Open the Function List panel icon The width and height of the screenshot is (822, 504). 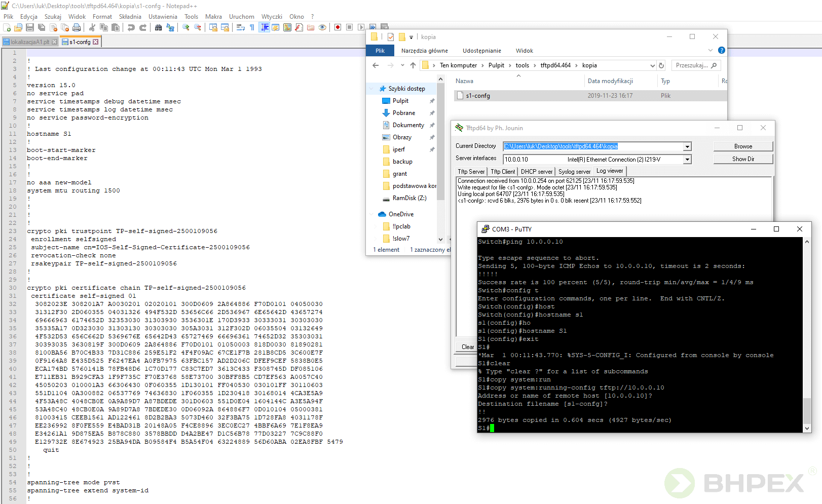click(x=299, y=27)
